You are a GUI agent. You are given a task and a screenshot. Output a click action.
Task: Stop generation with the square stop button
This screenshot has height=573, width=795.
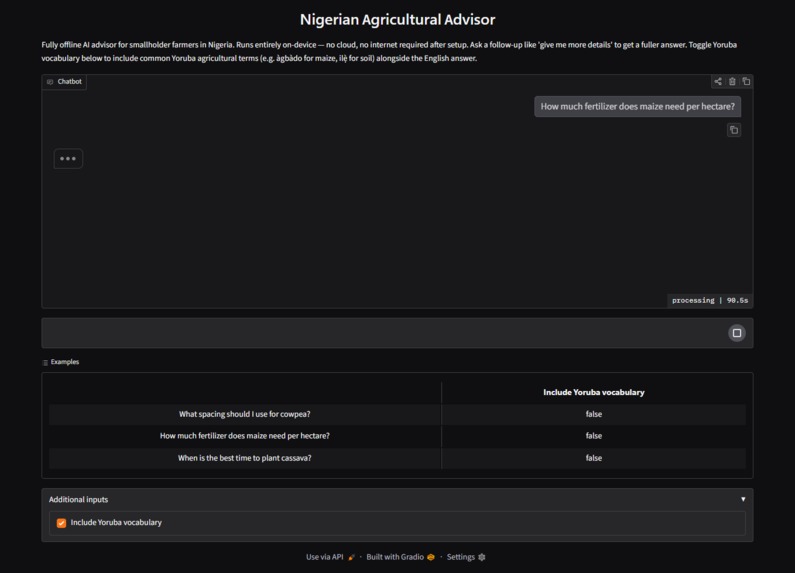coord(737,333)
